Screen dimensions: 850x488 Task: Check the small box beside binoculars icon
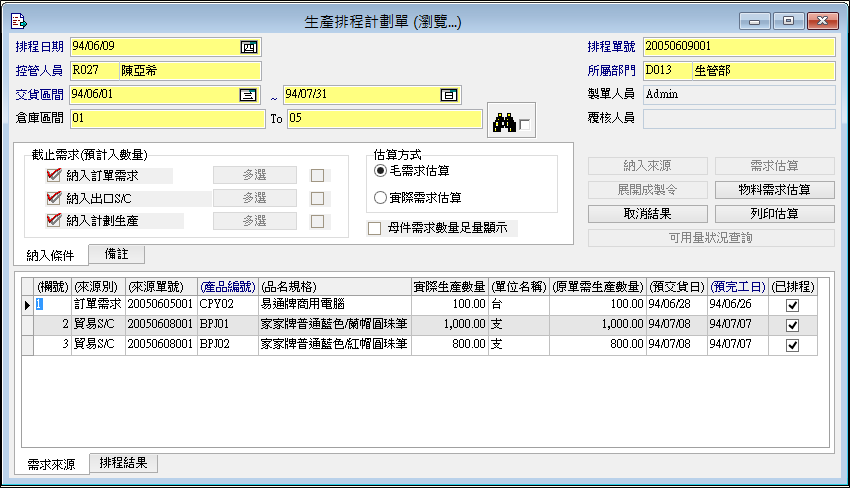[x=526, y=125]
